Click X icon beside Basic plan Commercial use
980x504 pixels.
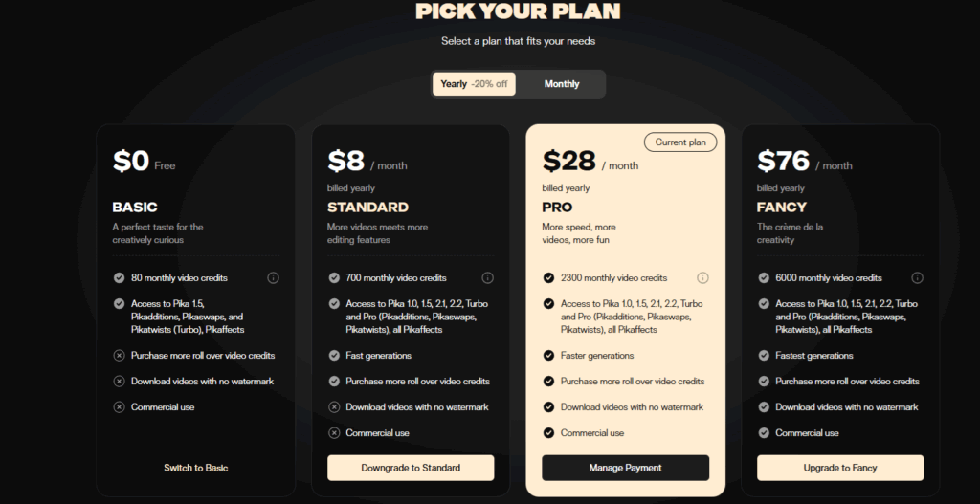click(119, 407)
